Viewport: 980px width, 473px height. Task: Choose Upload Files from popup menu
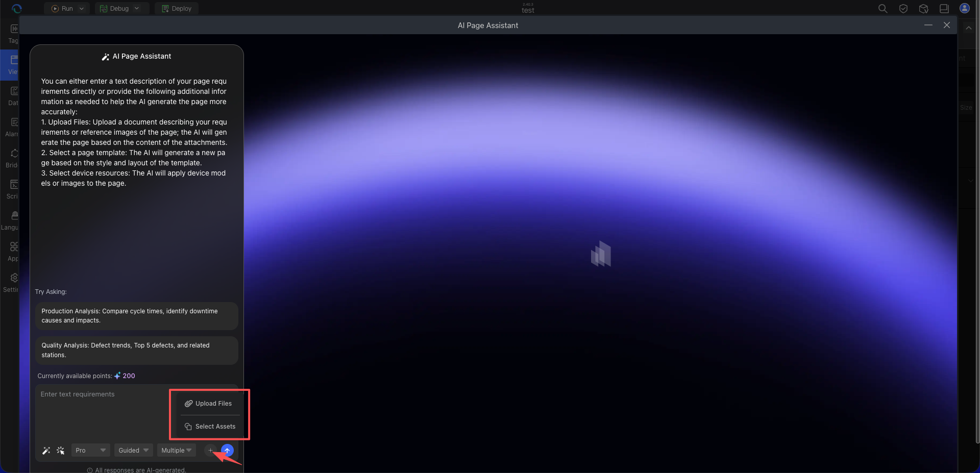click(x=208, y=404)
